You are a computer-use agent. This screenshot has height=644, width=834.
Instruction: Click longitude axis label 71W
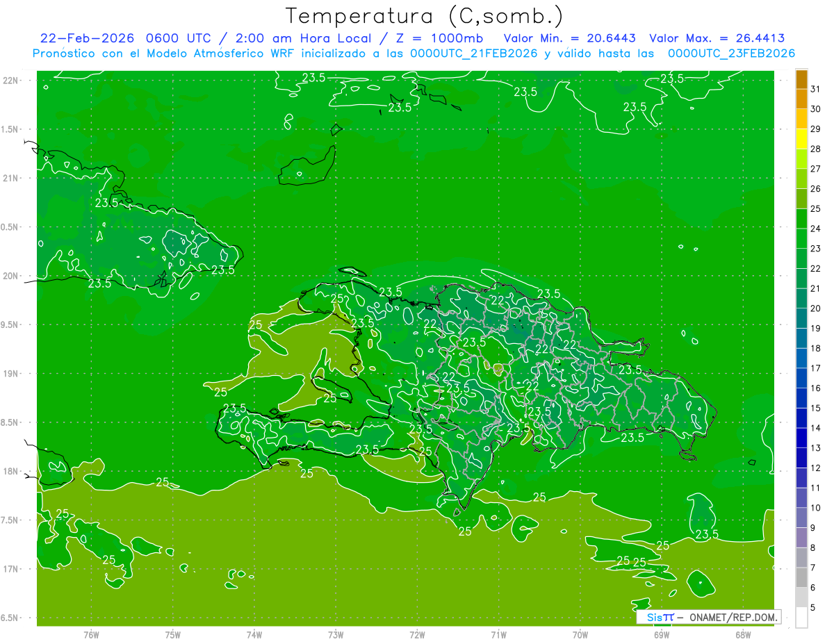(498, 634)
